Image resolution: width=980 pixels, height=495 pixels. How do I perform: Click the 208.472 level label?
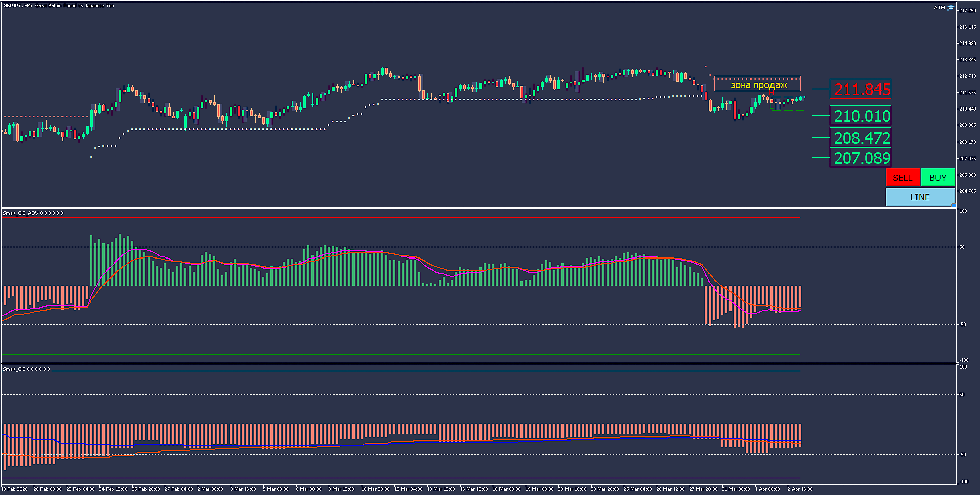coord(861,138)
